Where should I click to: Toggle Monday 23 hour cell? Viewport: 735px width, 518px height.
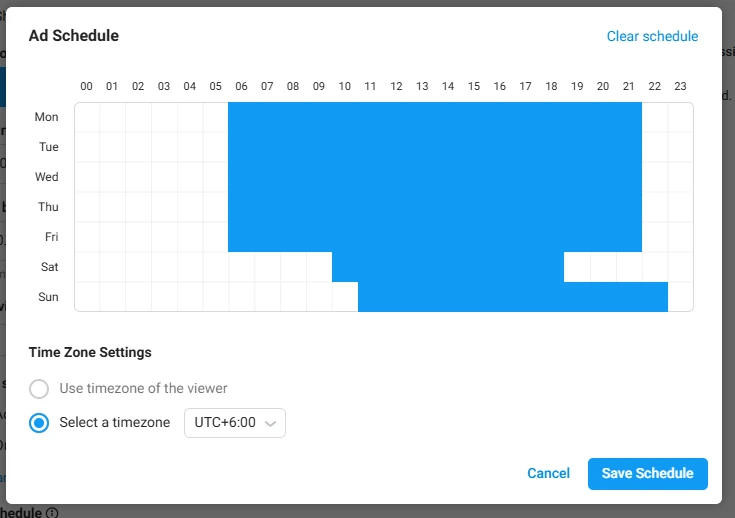[x=681, y=117]
